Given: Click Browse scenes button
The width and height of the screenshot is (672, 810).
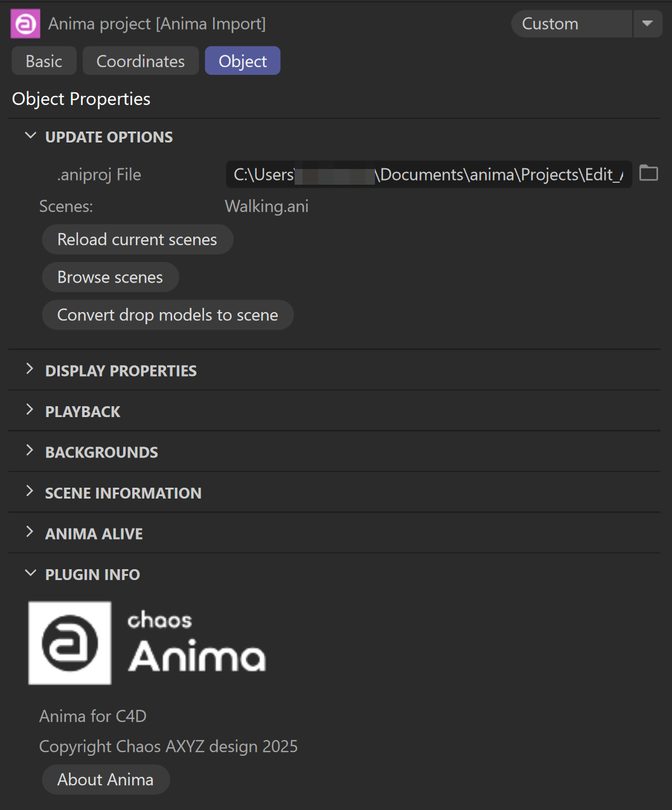Looking at the screenshot, I should pos(110,277).
